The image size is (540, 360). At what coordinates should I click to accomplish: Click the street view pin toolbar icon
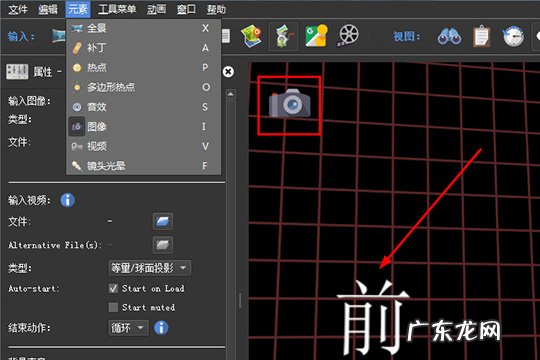283,36
